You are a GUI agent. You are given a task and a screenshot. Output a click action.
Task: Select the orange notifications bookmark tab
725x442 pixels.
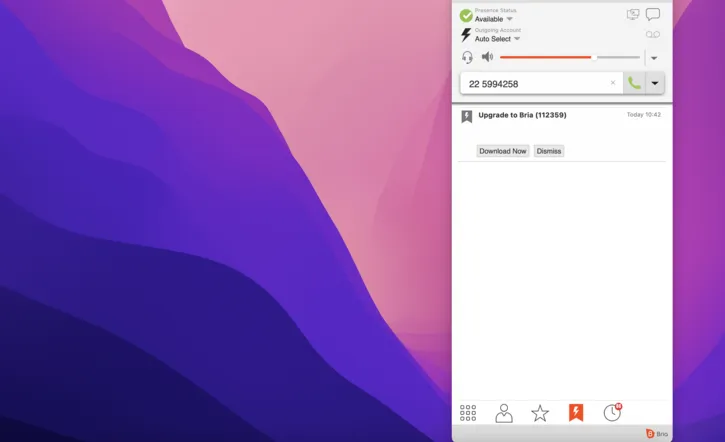pyautogui.click(x=576, y=413)
